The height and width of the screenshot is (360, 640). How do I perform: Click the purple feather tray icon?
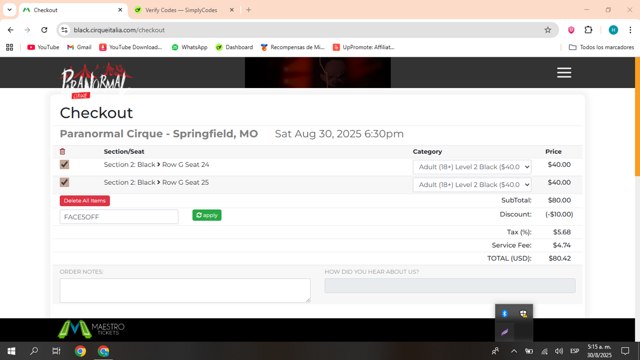504,332
